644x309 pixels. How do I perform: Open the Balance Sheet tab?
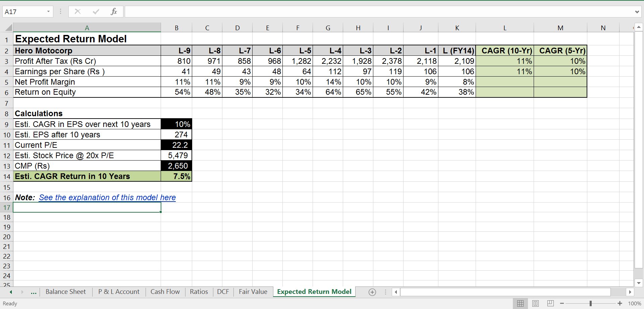coord(66,292)
